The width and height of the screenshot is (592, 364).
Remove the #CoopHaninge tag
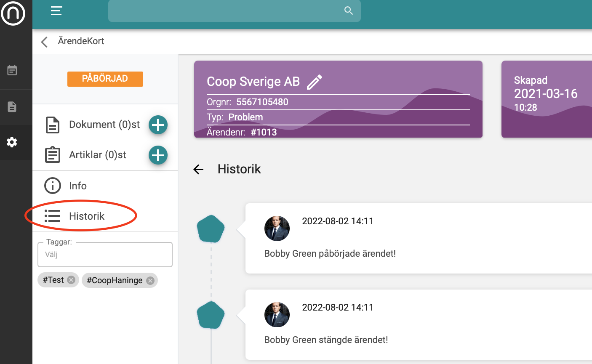150,281
